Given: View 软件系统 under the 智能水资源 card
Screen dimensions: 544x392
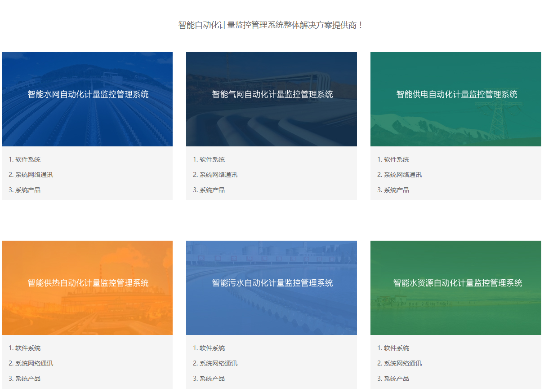Looking at the screenshot, I should (393, 348).
